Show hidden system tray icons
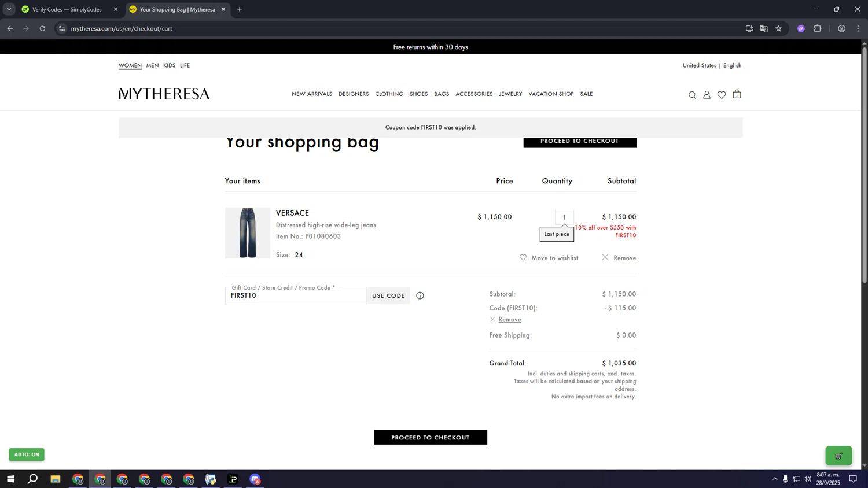The image size is (868, 488). (775, 479)
